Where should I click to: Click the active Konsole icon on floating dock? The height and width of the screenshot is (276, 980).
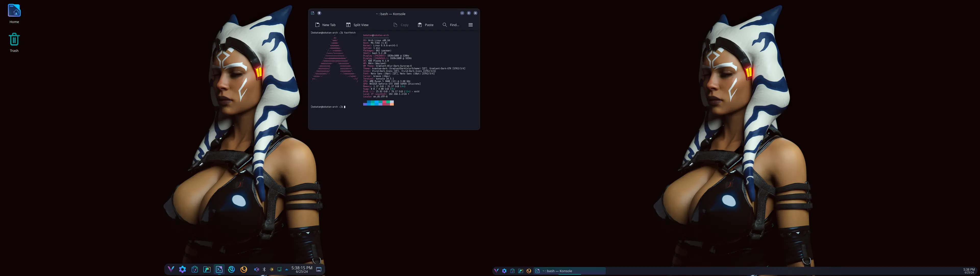[x=219, y=269]
